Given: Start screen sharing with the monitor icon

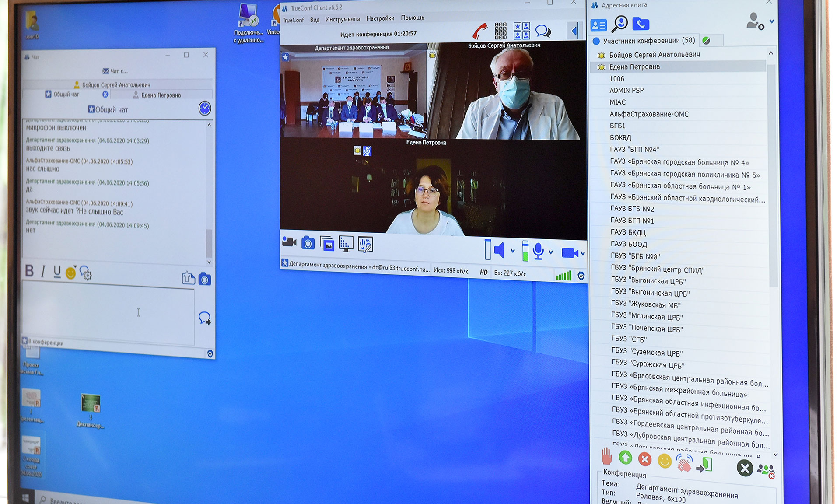Looking at the screenshot, I should (x=346, y=244).
